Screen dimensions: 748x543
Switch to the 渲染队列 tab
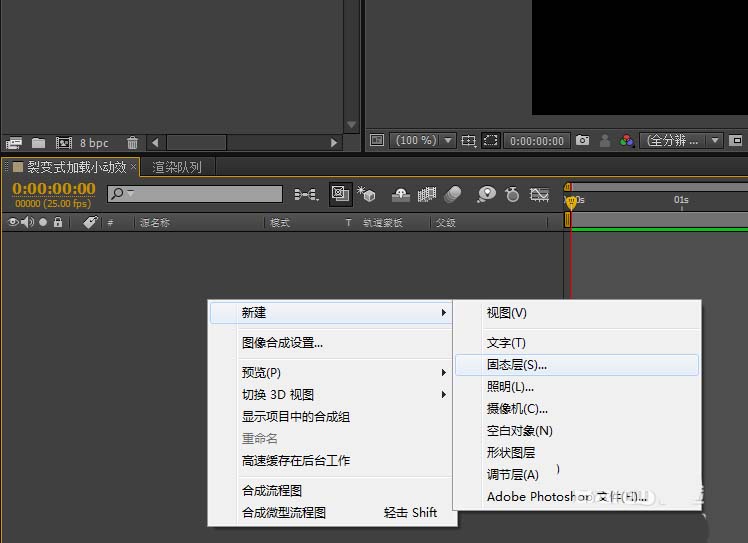(177, 167)
